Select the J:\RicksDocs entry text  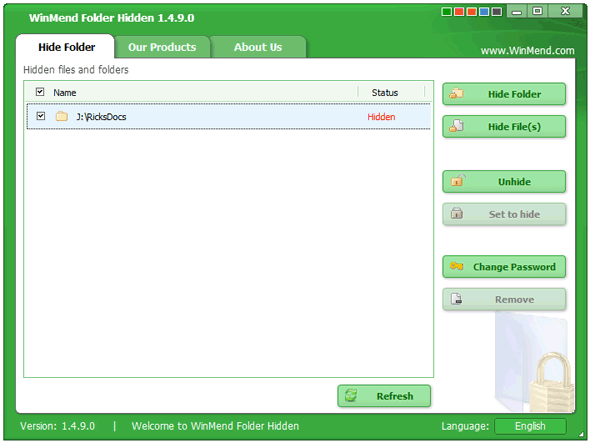tap(101, 117)
